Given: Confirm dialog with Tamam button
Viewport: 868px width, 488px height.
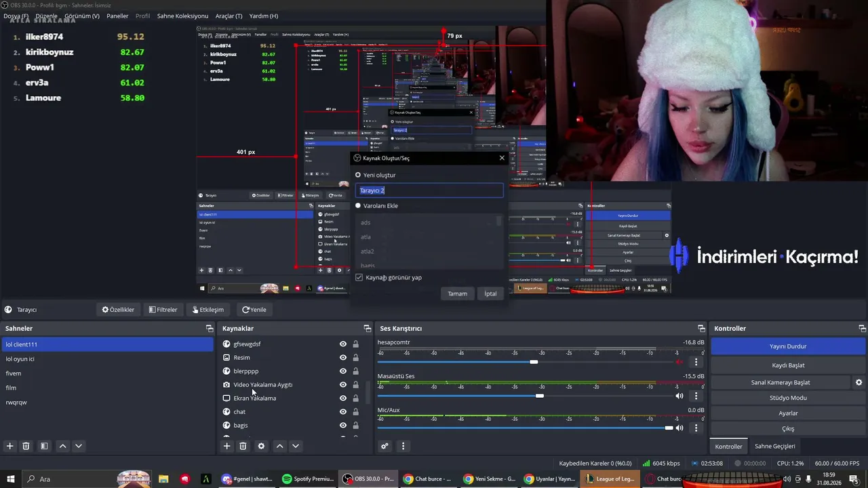Looking at the screenshot, I should click(x=457, y=293).
